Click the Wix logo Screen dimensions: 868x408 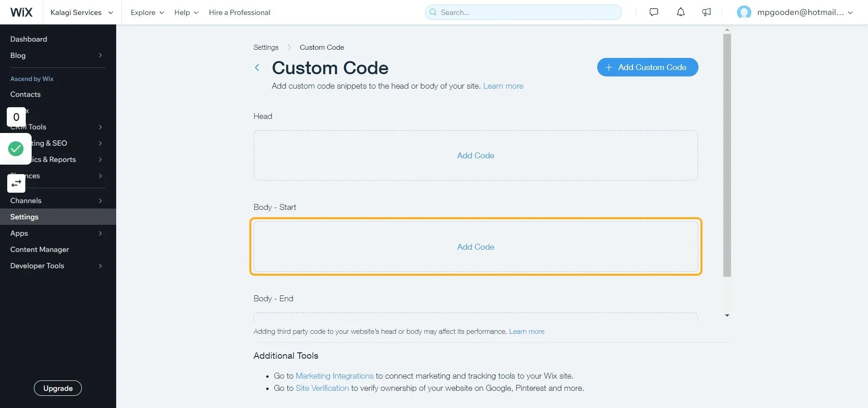[21, 12]
